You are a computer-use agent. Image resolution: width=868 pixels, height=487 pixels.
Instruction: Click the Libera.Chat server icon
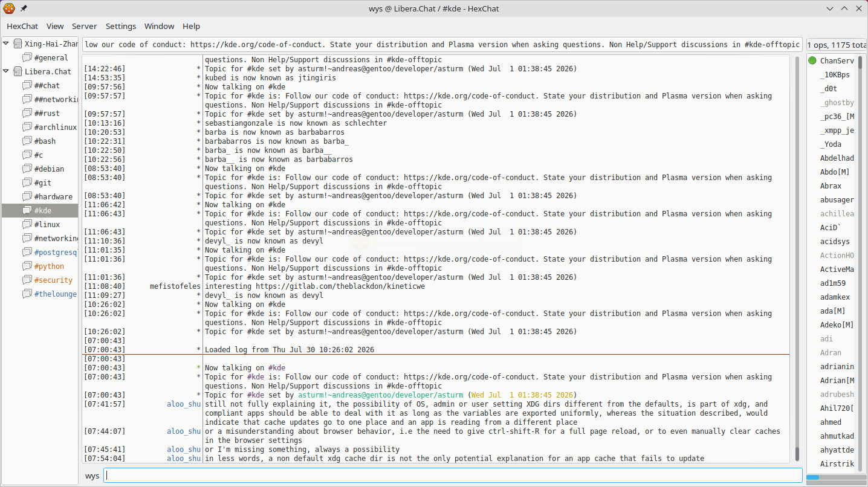click(18, 72)
